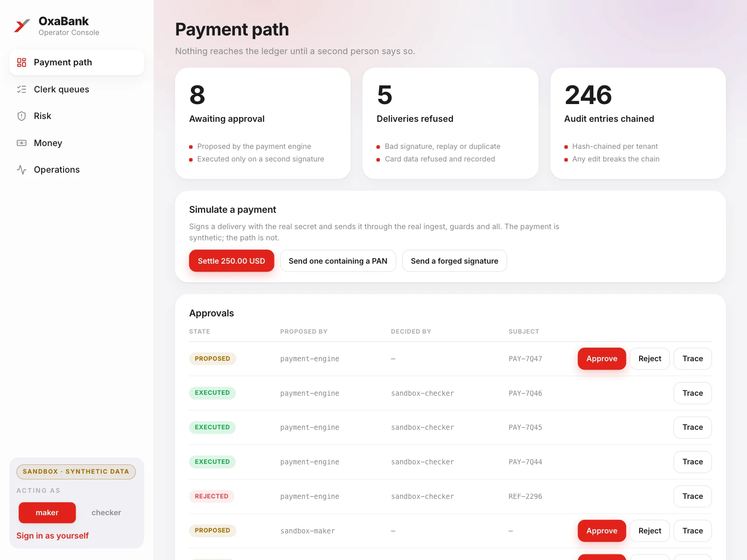Reject the PAY-7Q47 proposal
This screenshot has width=747, height=560.
tap(650, 359)
